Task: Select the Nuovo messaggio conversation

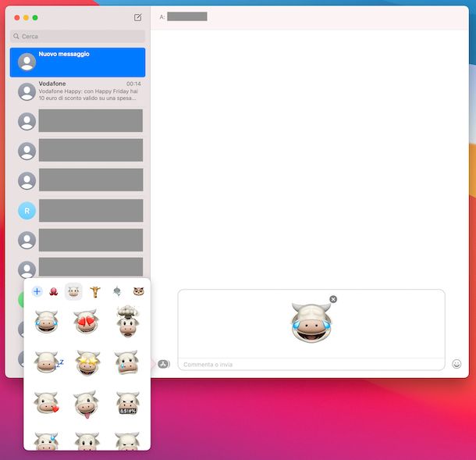Action: pos(78,62)
